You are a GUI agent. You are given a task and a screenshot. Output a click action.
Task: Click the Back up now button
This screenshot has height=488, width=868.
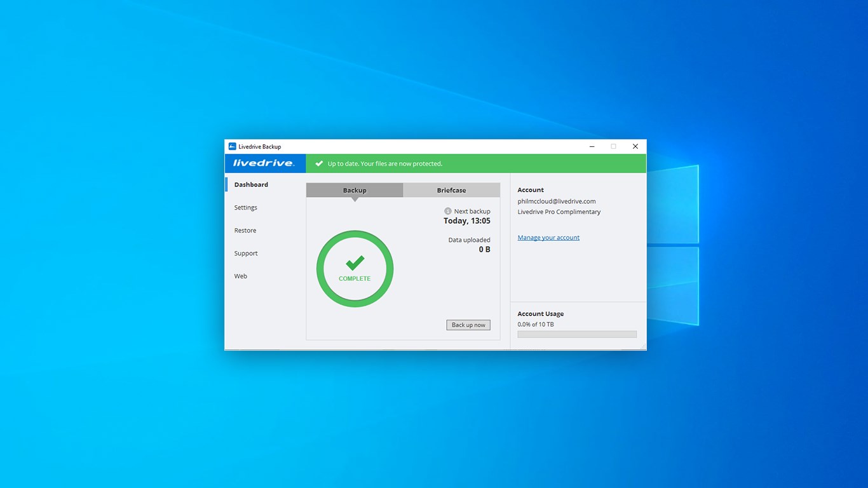pos(468,325)
